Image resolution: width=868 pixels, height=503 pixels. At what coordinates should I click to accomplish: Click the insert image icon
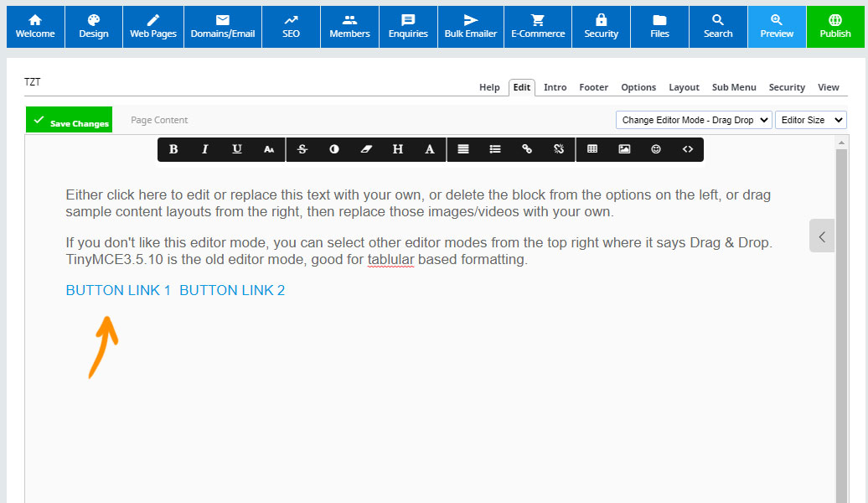(x=624, y=149)
